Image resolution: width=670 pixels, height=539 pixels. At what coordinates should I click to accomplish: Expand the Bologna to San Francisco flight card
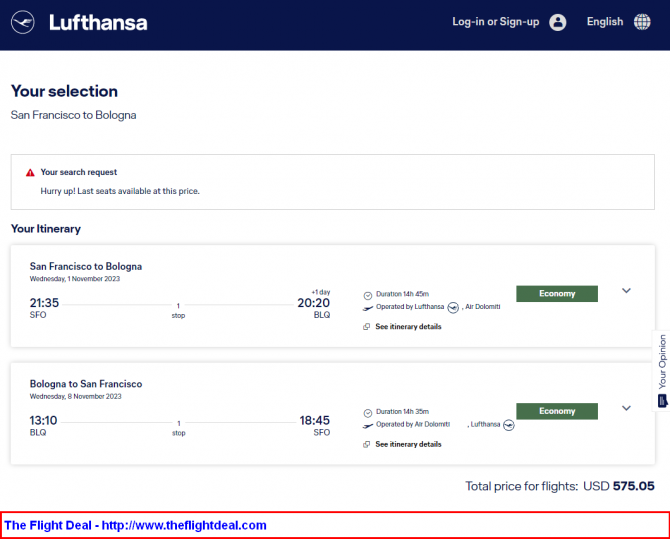(626, 408)
